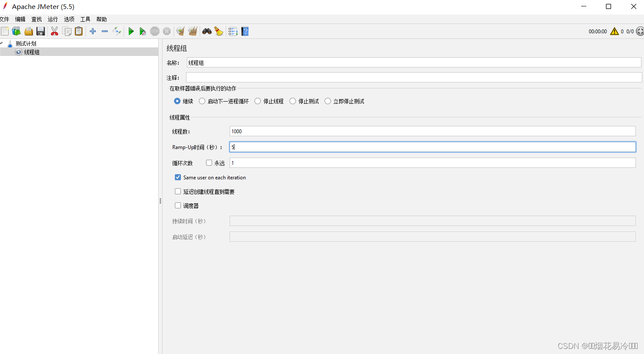Maximize the JMeter window
Image resolution: width=644 pixels, height=354 pixels.
pyautogui.click(x=609, y=6)
